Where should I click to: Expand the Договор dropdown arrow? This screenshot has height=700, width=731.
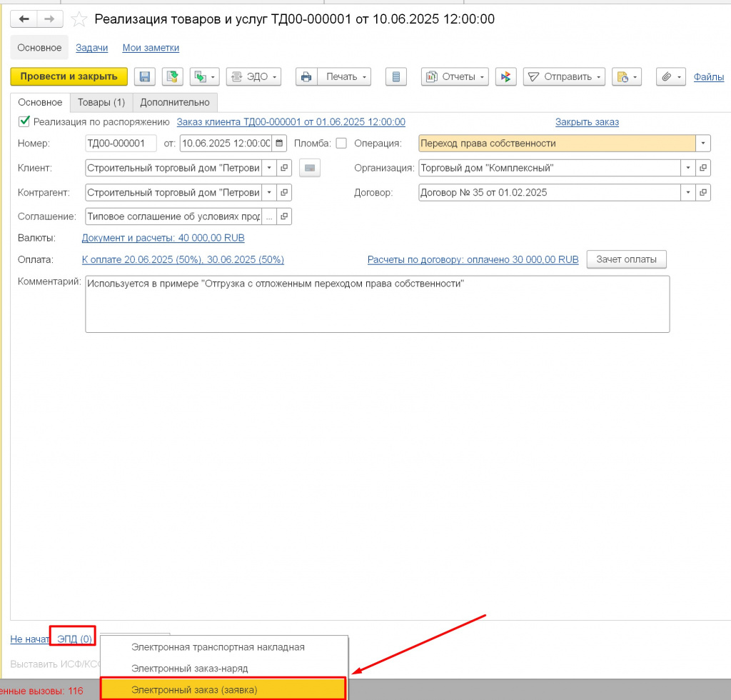coord(688,192)
